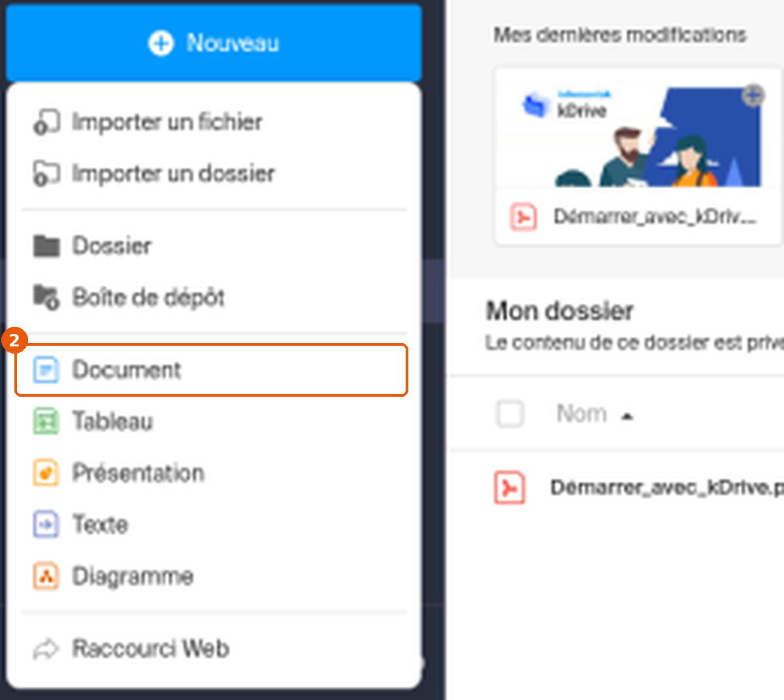784x700 pixels.
Task: Click the orange Diagramme icon
Action: point(46,576)
